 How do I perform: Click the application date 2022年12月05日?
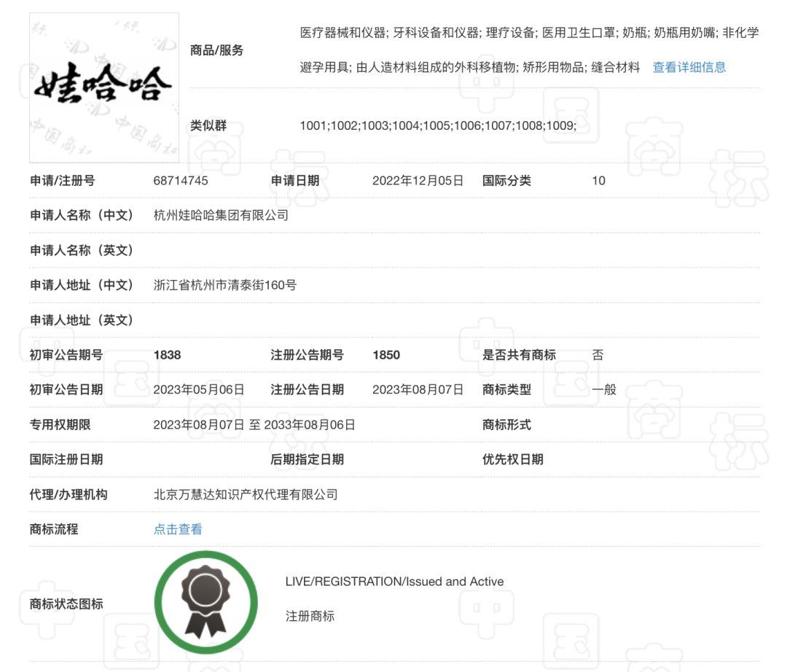(418, 181)
